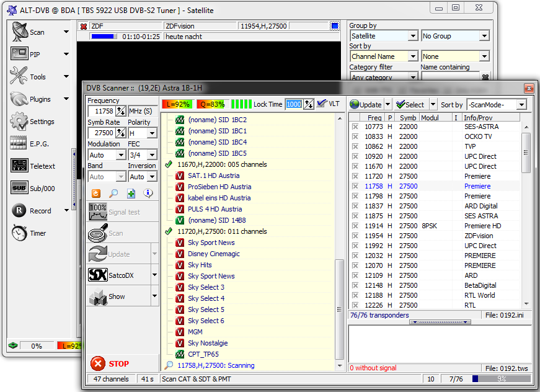Click the Record icon

click(x=19, y=210)
